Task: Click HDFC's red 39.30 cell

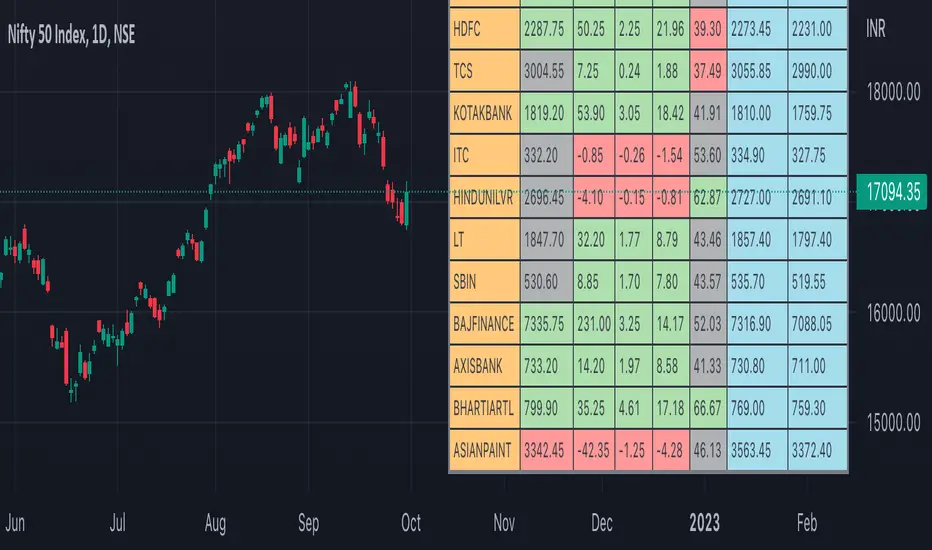Action: coord(708,30)
